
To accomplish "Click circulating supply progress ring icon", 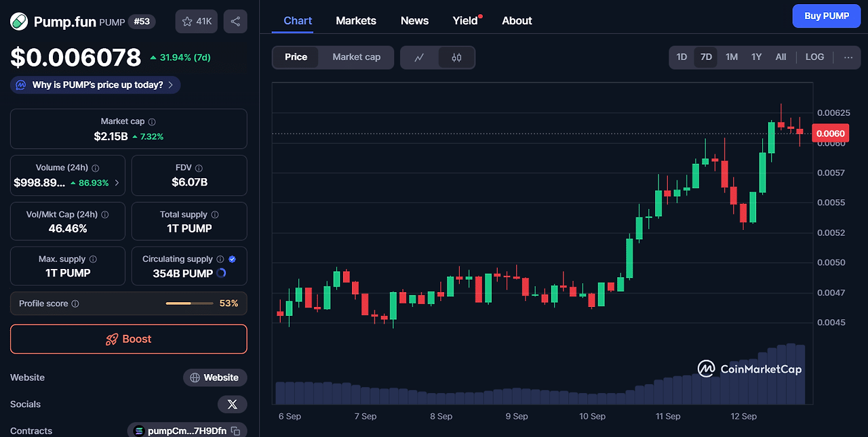I will coord(221,274).
